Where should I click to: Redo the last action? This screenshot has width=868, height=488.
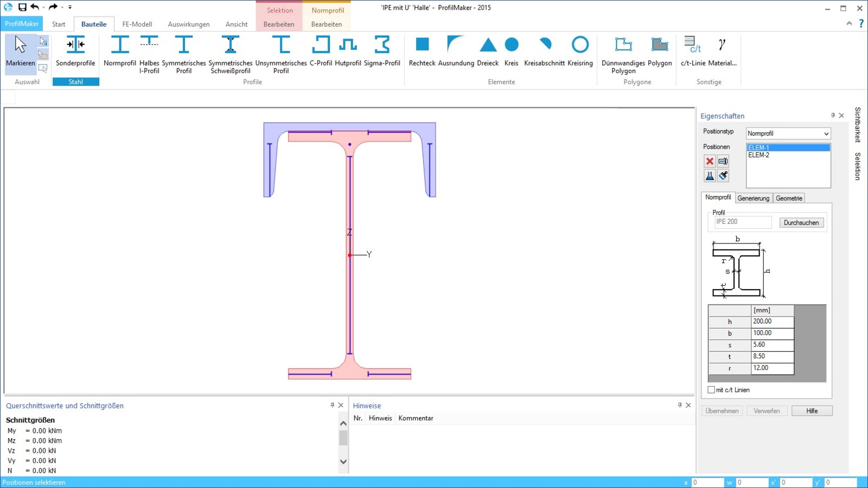coord(53,7)
